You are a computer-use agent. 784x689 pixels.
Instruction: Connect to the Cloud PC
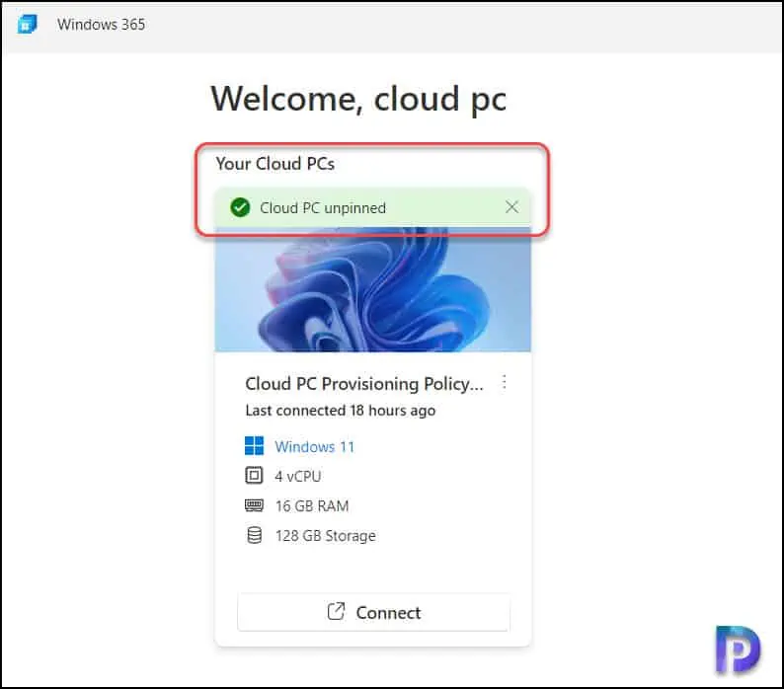coord(373,612)
